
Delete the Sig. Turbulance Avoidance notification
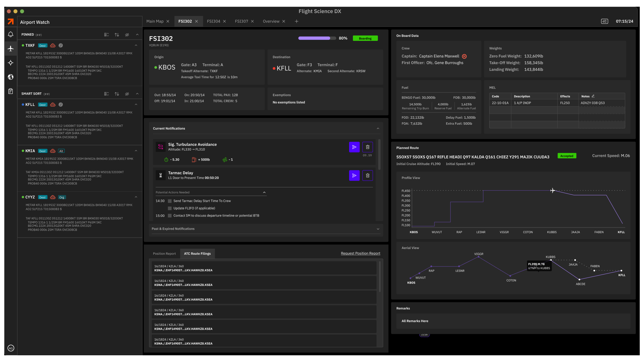[368, 147]
